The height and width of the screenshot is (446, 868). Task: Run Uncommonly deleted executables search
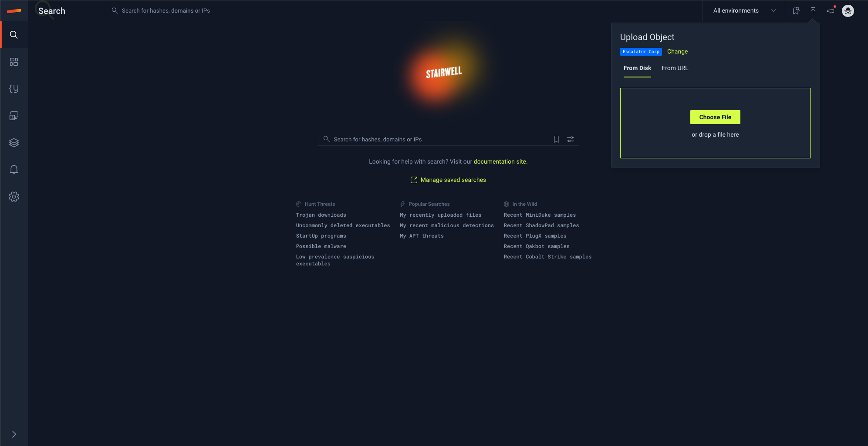point(343,225)
